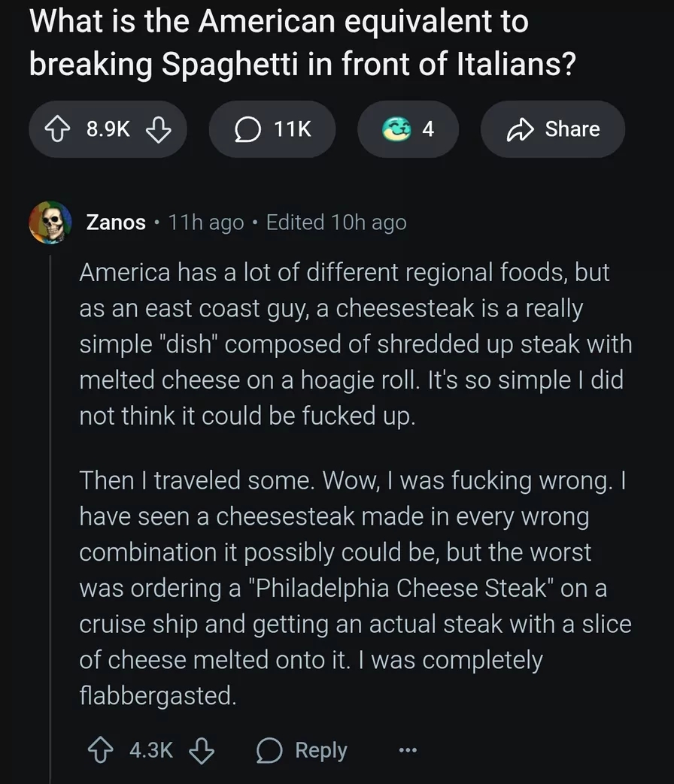Upvote Zanos's cheesesteak comment

coord(101,750)
